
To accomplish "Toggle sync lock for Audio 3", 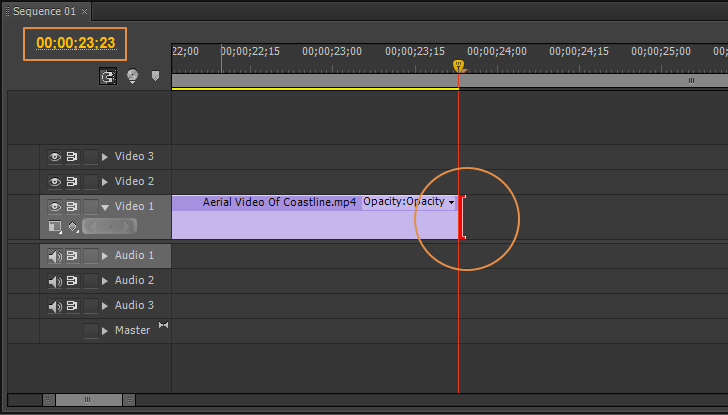I will (72, 306).
